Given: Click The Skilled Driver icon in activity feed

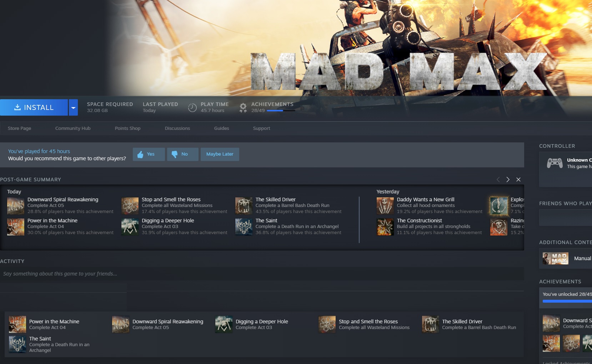Looking at the screenshot, I should coord(431,324).
